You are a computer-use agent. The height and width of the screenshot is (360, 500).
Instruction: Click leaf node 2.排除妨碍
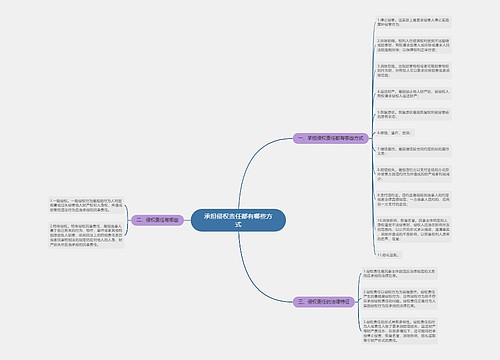413,45
